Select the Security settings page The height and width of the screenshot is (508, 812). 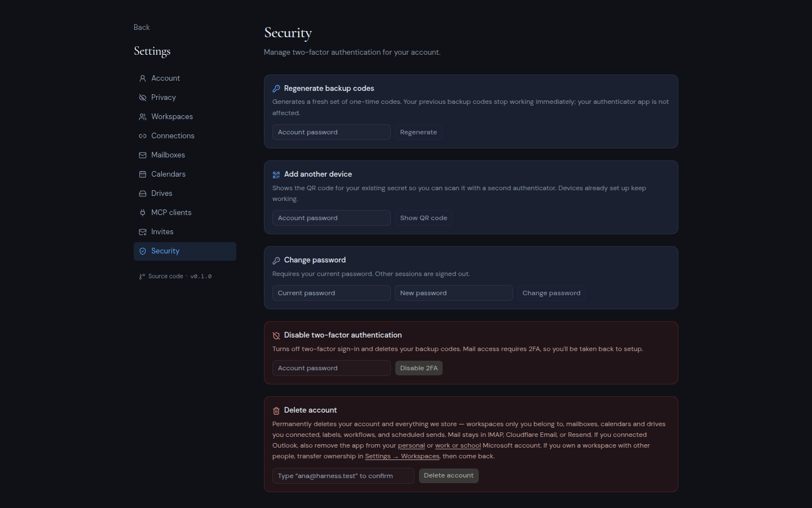click(185, 251)
